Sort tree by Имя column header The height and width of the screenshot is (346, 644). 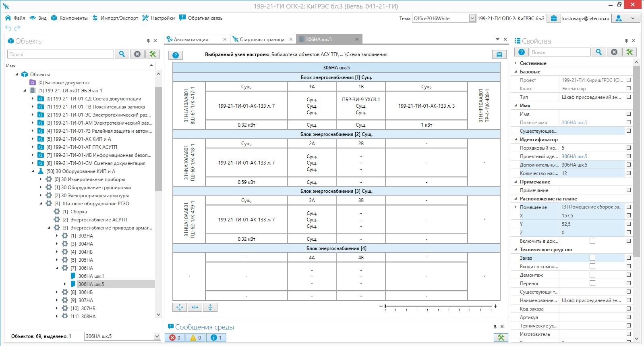79,65
